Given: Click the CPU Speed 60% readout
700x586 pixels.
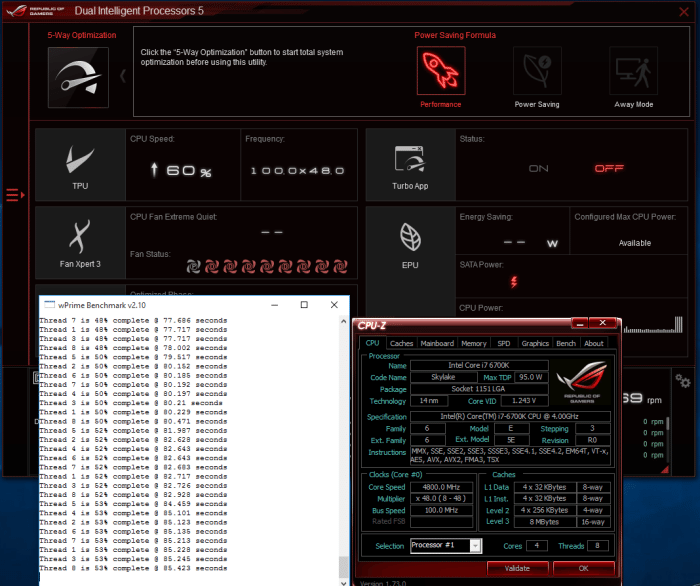Looking at the screenshot, I should click(x=188, y=170).
